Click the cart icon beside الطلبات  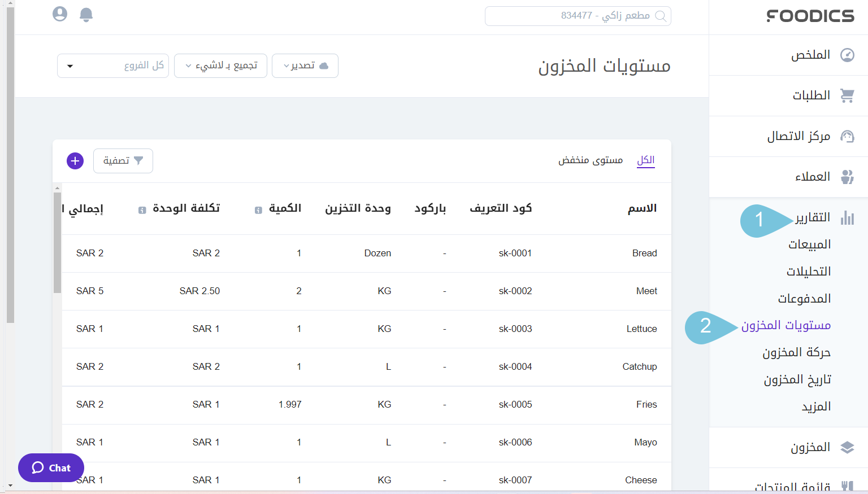[x=847, y=95]
